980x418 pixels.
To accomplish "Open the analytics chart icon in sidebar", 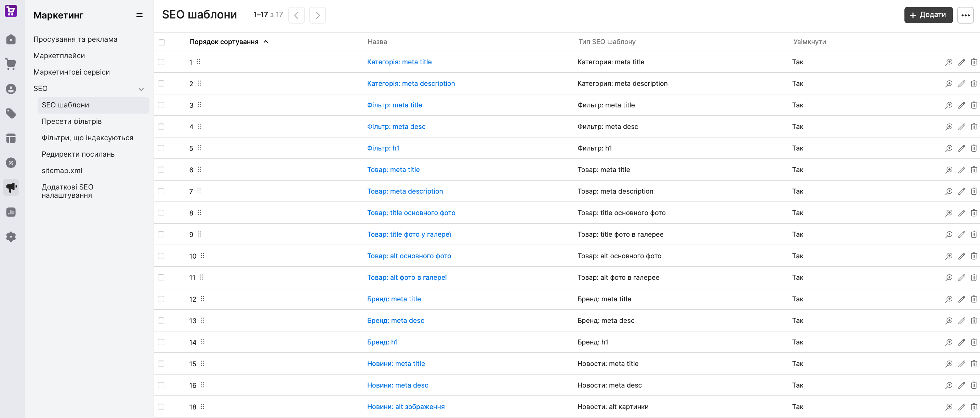I will [11, 212].
